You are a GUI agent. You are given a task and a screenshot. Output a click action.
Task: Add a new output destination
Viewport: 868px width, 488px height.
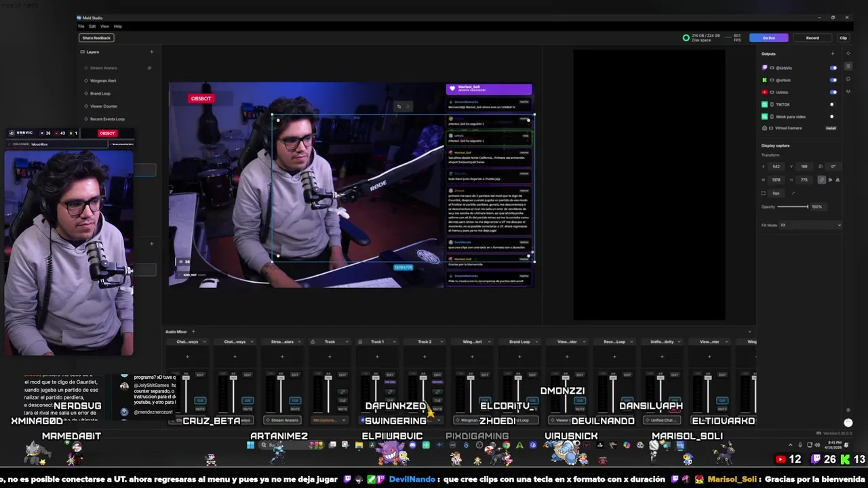pyautogui.click(x=832, y=54)
